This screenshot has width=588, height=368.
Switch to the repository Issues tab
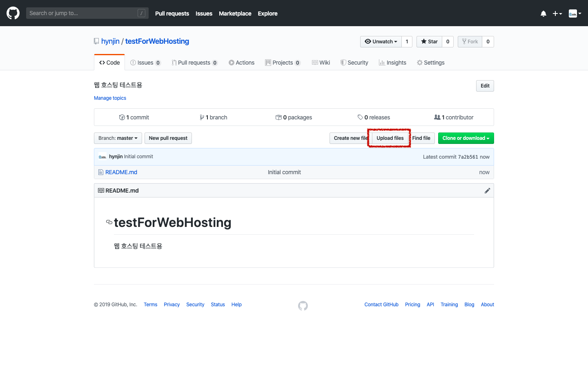click(145, 63)
